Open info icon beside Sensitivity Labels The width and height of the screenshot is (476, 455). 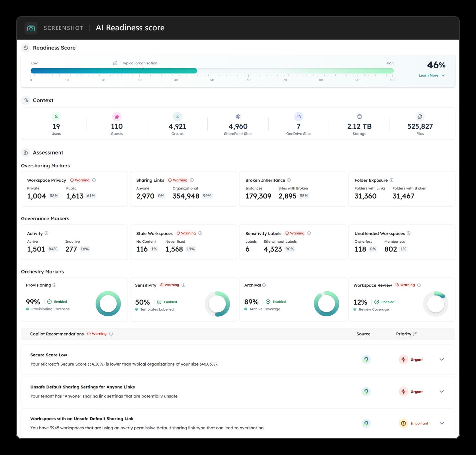click(x=309, y=233)
